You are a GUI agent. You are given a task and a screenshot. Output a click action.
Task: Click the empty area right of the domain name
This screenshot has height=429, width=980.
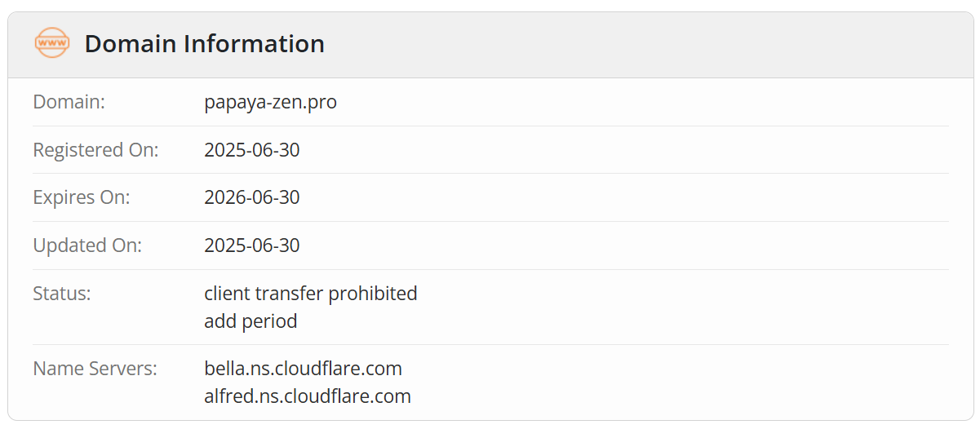[x=643, y=103]
